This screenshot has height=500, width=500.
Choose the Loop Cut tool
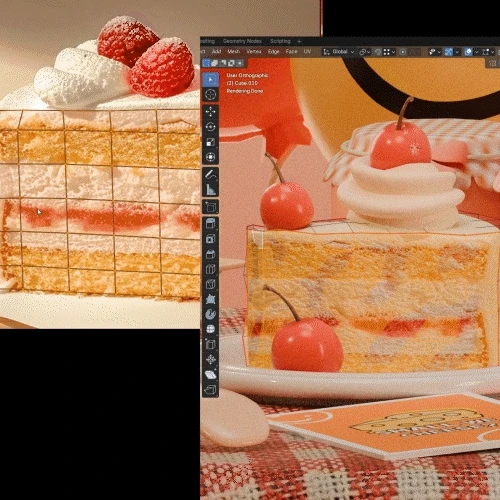pyautogui.click(x=210, y=269)
